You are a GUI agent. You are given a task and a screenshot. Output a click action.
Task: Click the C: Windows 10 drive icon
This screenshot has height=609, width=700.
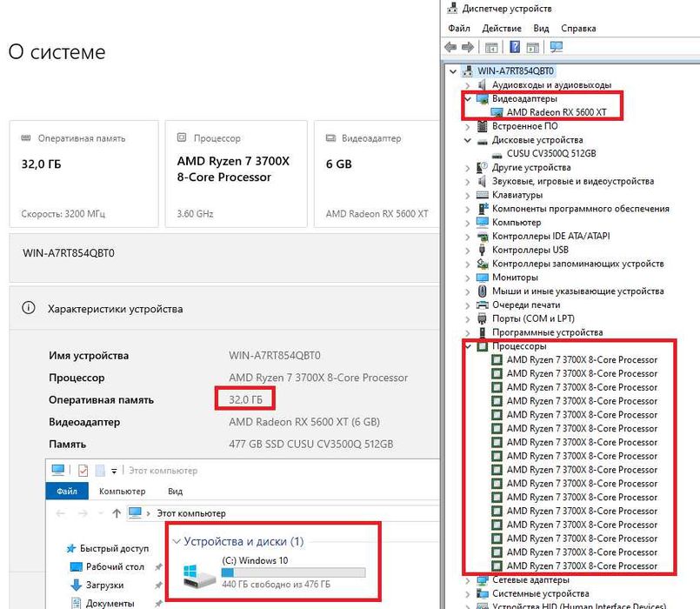click(199, 575)
